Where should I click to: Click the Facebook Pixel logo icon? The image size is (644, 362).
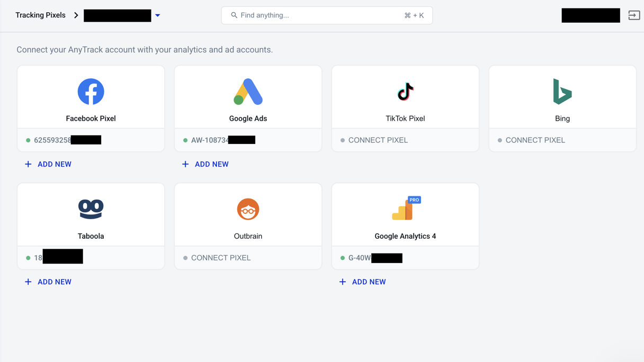(91, 92)
